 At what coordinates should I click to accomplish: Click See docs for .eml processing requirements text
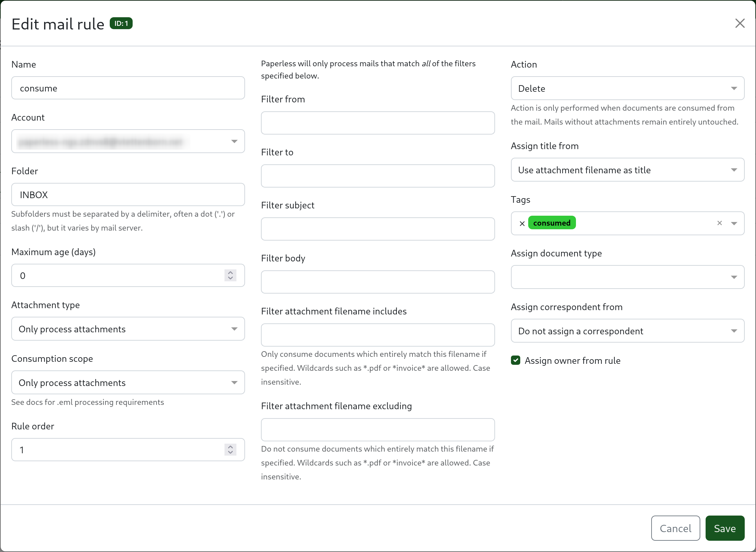[88, 402]
